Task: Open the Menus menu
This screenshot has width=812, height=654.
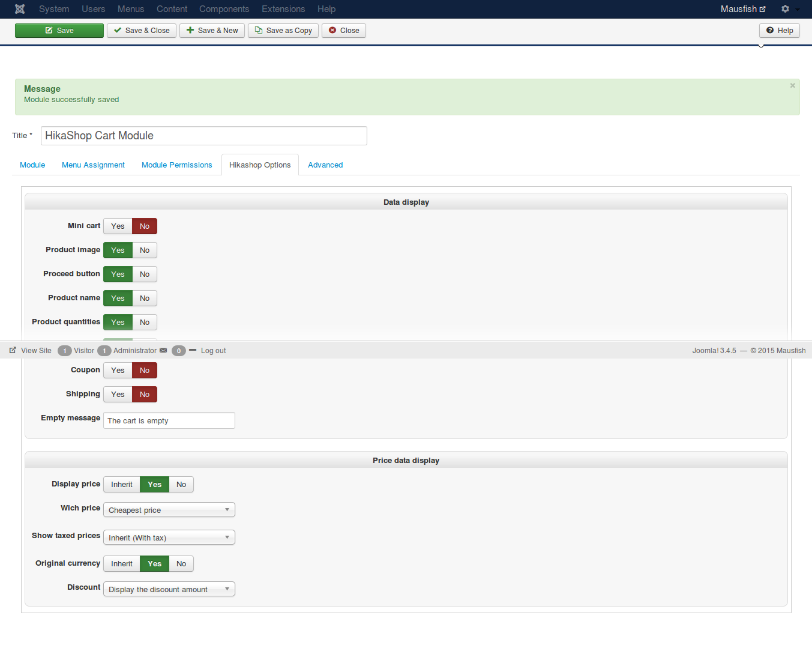Action: coord(131,9)
